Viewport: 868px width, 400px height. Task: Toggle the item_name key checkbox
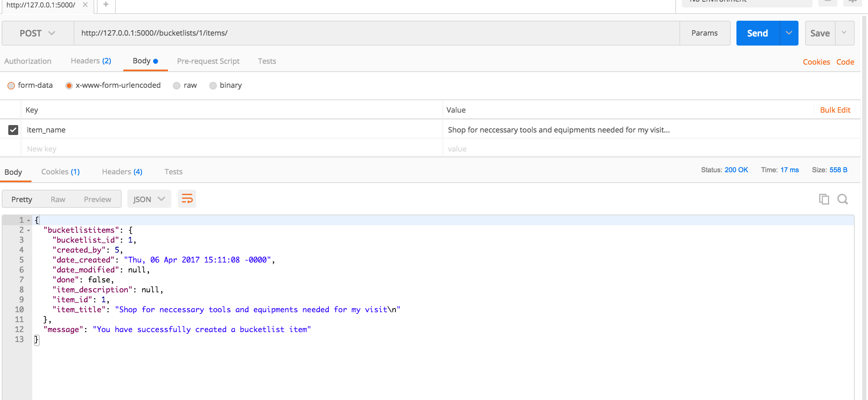pyautogui.click(x=13, y=130)
